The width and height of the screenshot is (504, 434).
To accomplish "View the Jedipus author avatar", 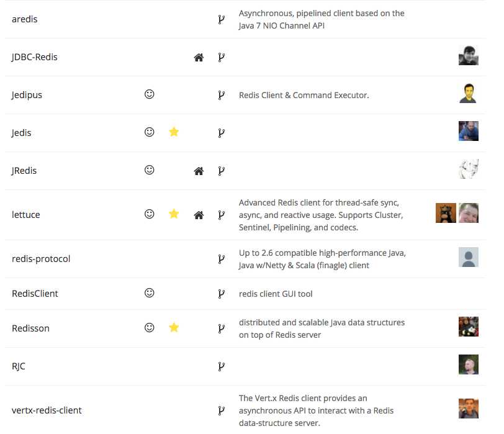I will 469,93.
